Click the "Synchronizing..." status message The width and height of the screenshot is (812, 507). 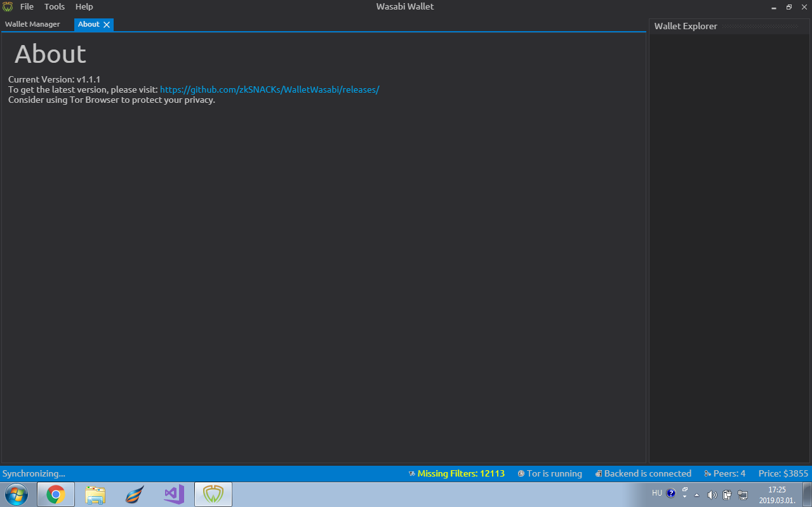[x=34, y=473]
